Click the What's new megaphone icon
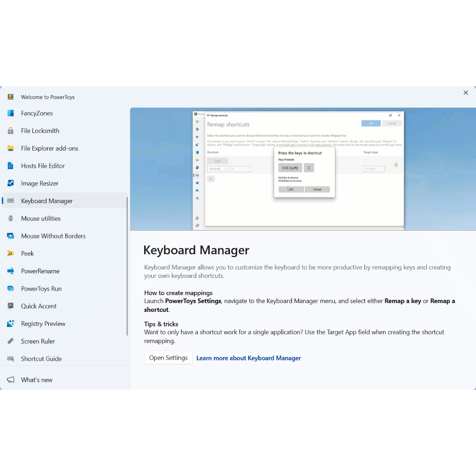Image resolution: width=476 pixels, height=476 pixels. 11,380
